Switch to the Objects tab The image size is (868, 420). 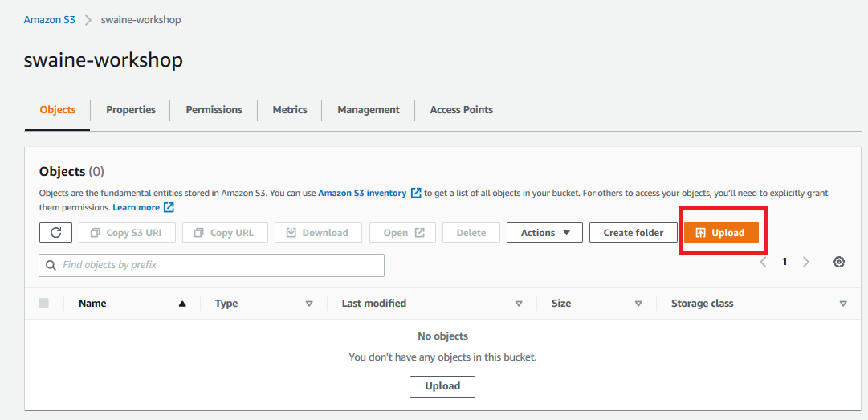point(58,109)
